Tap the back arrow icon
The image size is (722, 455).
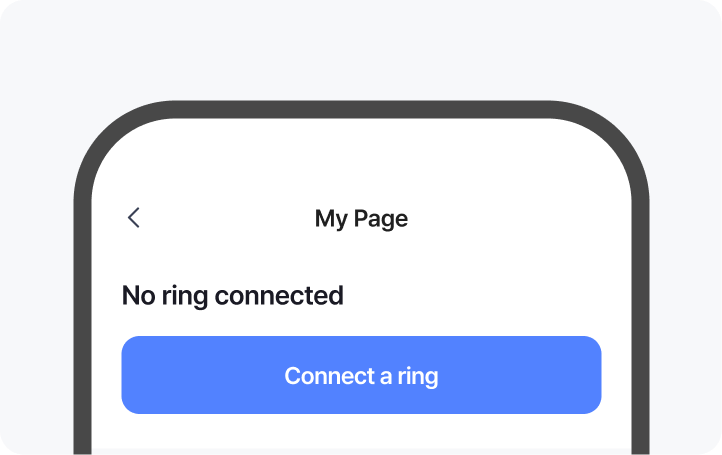point(134,218)
